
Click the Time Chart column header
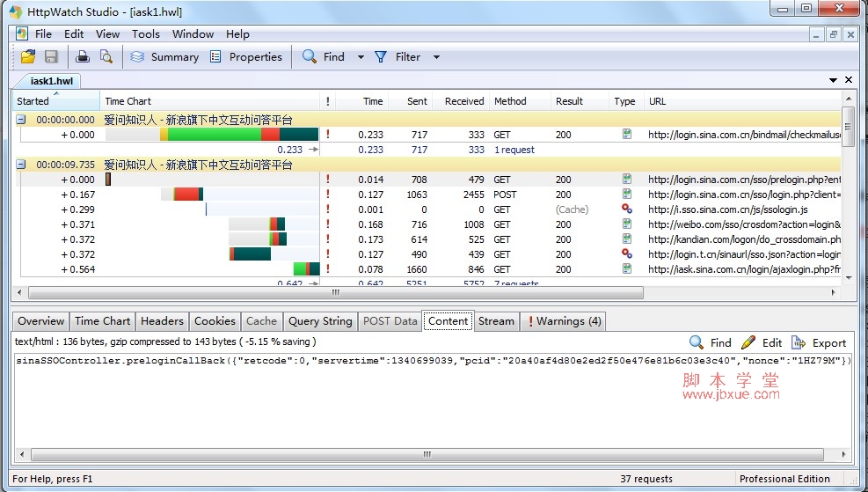210,101
